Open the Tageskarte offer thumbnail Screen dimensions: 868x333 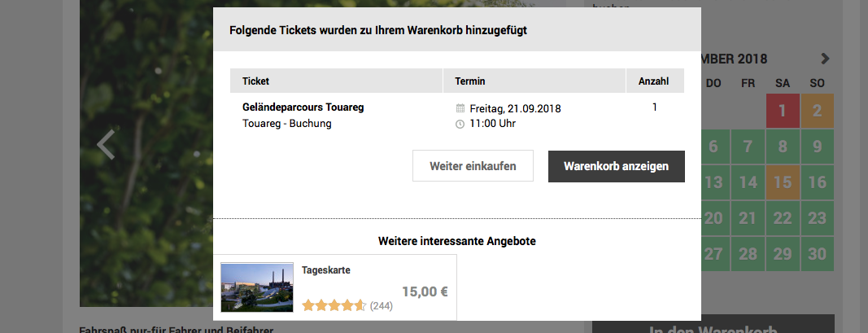click(256, 287)
